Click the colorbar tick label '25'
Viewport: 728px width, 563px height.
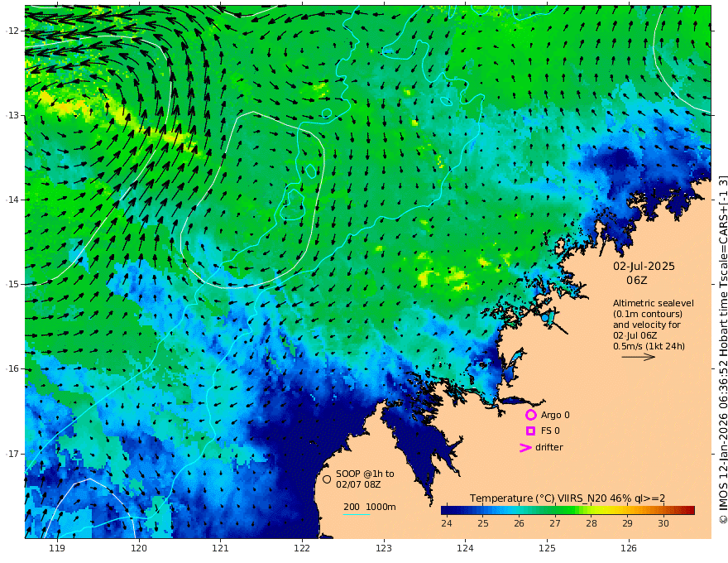click(483, 523)
